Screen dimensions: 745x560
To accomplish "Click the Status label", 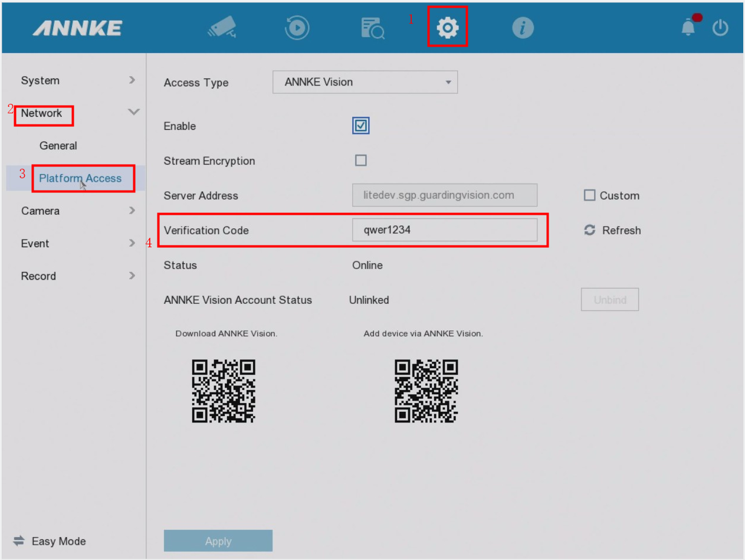I will (x=180, y=265).
